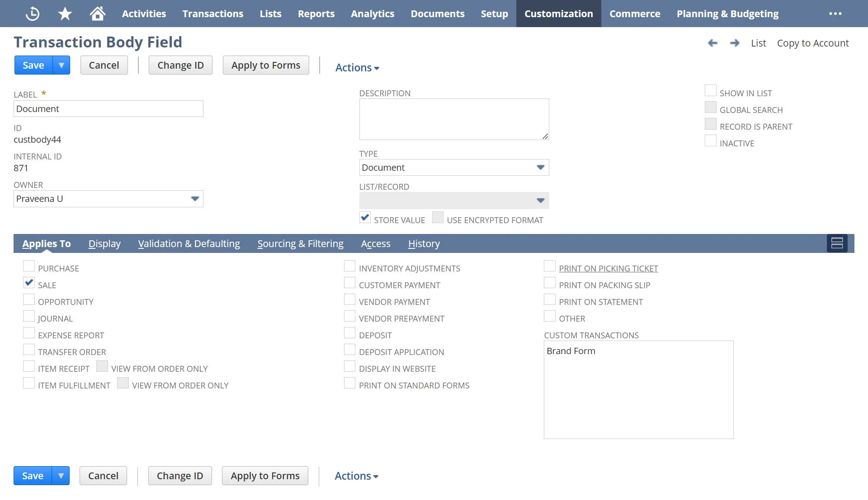Go to previous record arrow
This screenshot has width=868, height=500.
pyautogui.click(x=712, y=43)
